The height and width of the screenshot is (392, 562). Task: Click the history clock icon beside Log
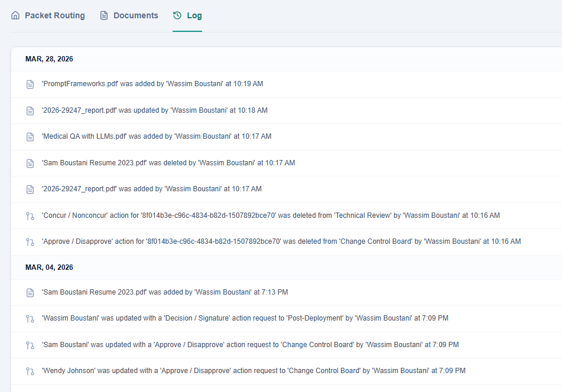pos(177,15)
